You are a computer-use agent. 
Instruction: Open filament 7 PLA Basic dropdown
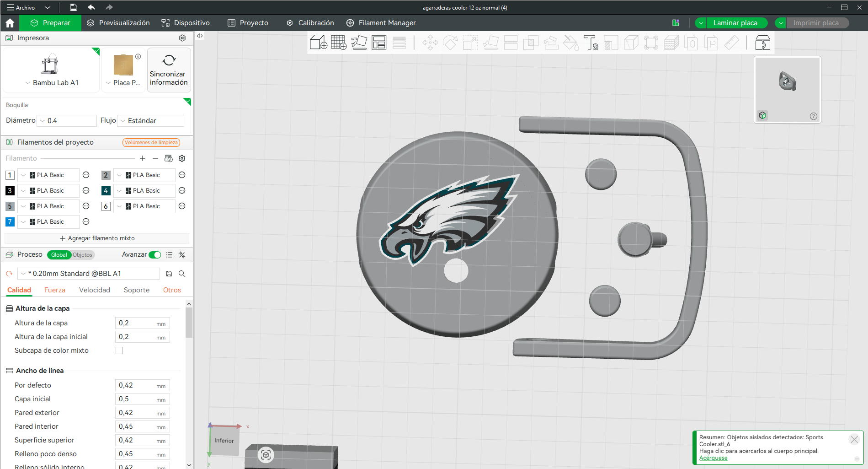[x=48, y=222]
